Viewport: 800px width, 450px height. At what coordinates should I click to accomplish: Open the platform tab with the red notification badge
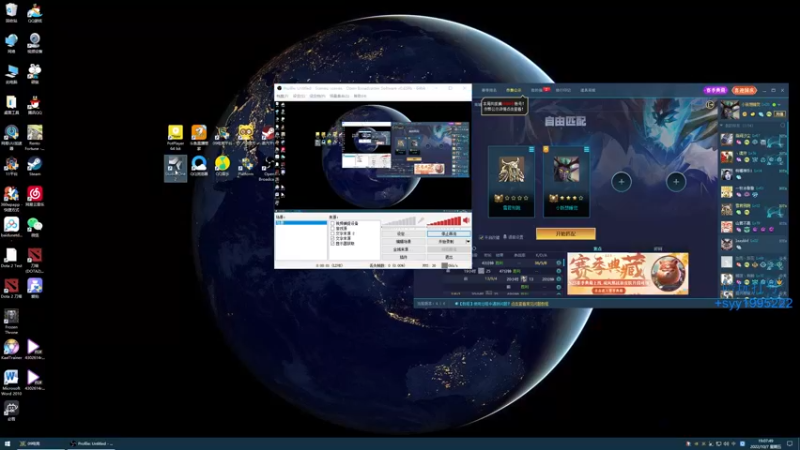coord(540,90)
